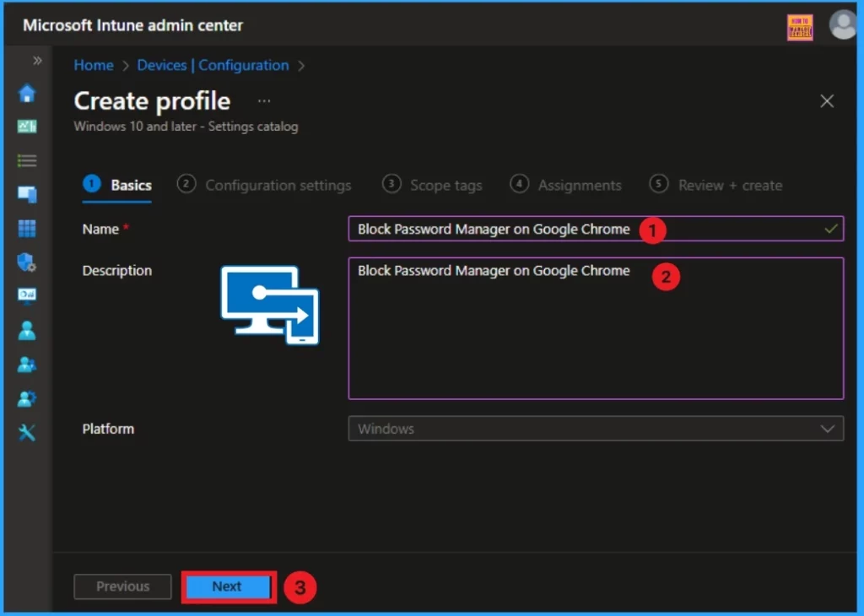The image size is (864, 616).
Task: Open Dashboard icon in sidebar
Action: coord(27,127)
